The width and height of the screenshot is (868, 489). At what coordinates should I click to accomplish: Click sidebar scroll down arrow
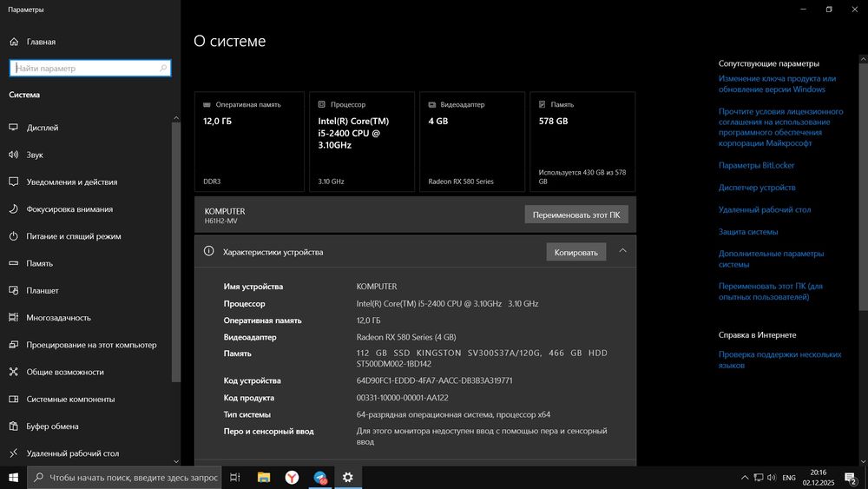coord(176,460)
